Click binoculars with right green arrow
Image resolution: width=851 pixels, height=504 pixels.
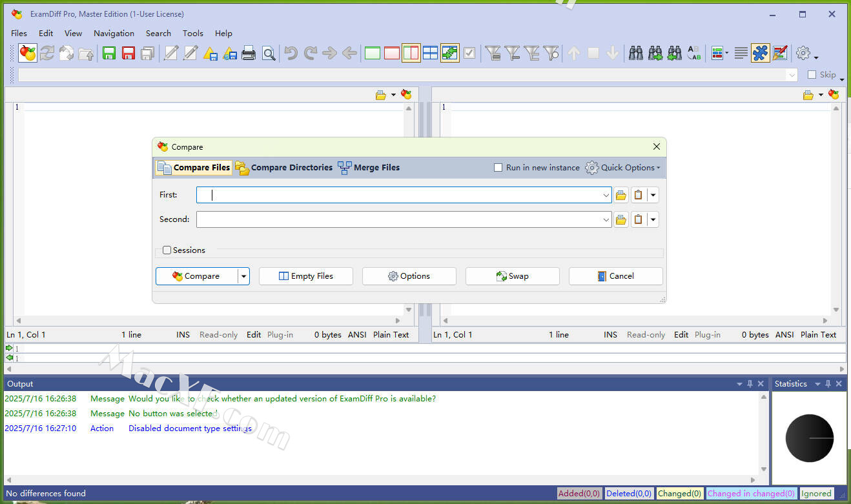coord(655,54)
